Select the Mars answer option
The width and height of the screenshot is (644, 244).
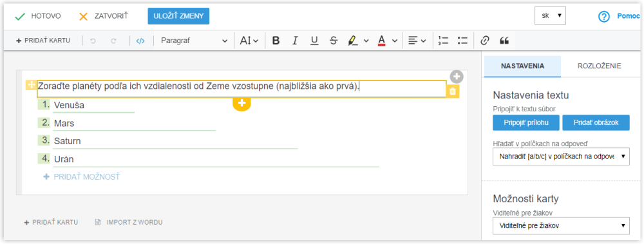[x=64, y=123]
